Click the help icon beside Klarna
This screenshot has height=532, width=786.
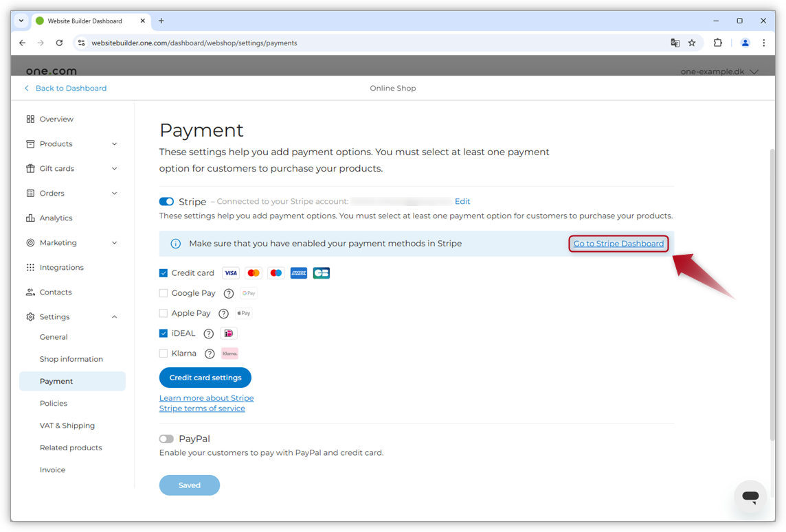[210, 354]
